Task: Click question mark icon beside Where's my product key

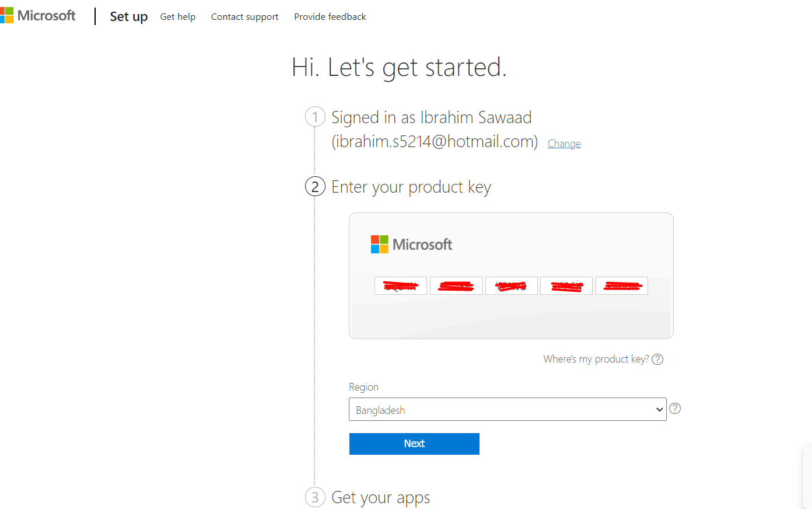Action: [x=657, y=359]
